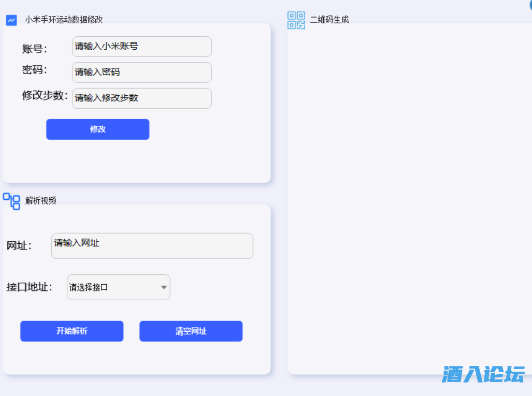Click the QR code icon next to 二维码生成

(296, 20)
